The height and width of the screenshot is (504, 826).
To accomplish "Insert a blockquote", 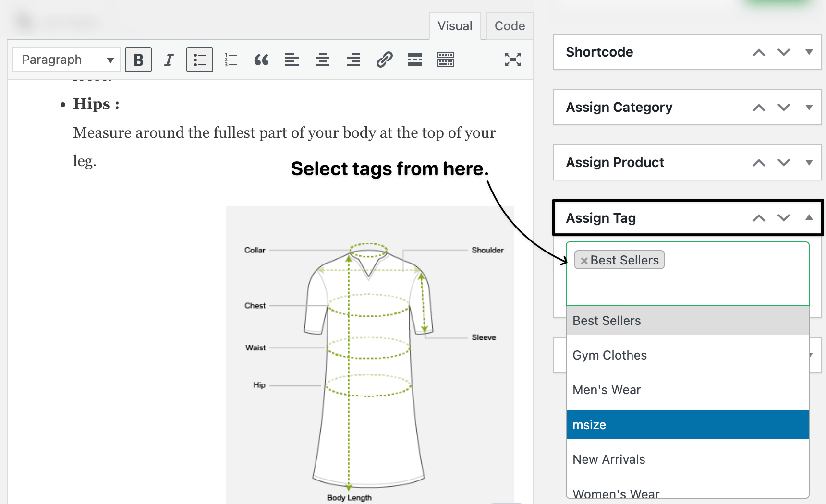I will point(261,60).
